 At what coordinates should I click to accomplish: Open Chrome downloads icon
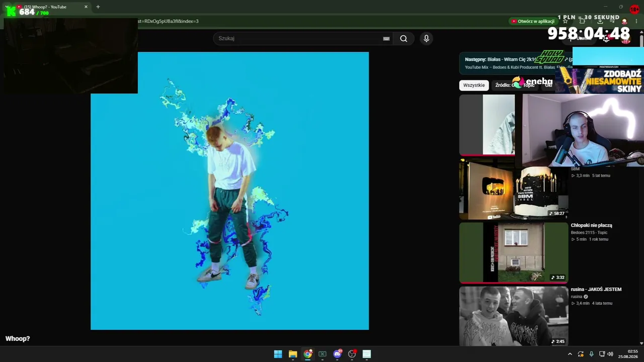[x=600, y=21]
